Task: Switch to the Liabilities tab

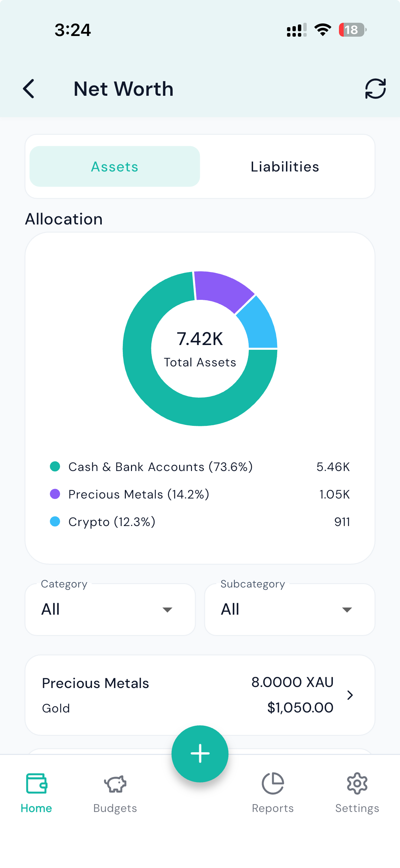Action: tap(285, 167)
